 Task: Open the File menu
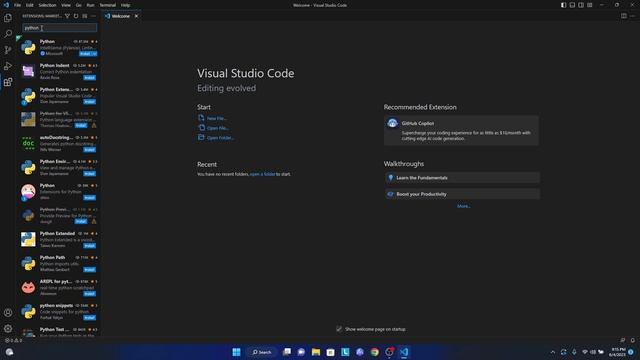(17, 5)
